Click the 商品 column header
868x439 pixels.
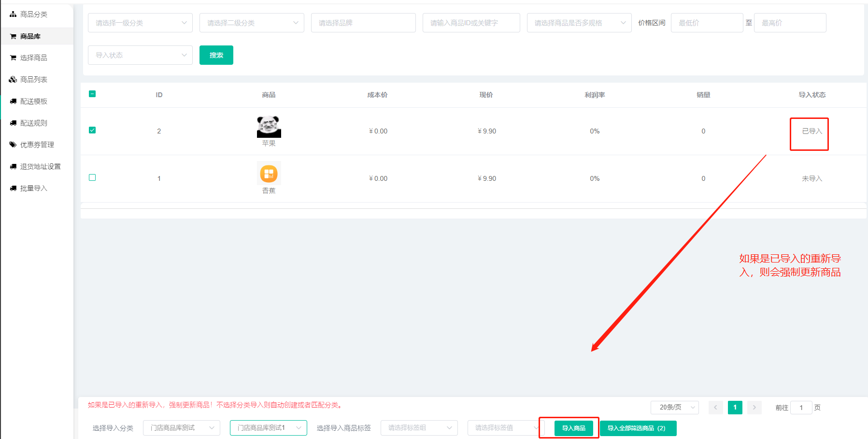click(x=269, y=95)
